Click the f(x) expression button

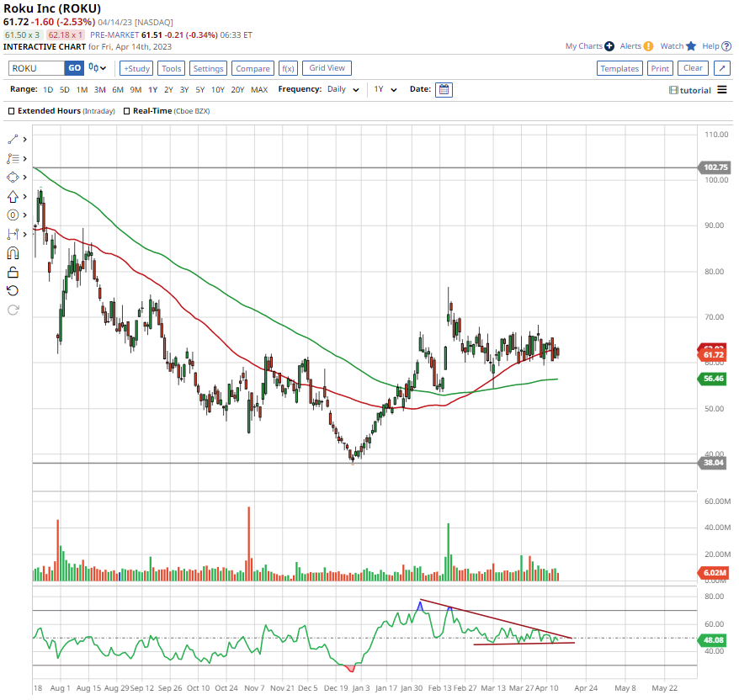(288, 68)
